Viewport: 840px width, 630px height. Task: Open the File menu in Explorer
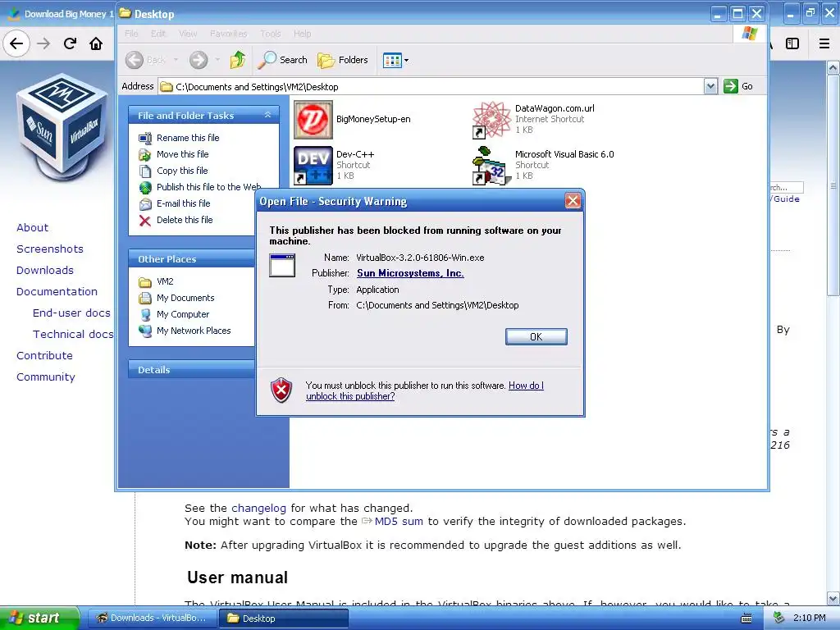point(131,33)
